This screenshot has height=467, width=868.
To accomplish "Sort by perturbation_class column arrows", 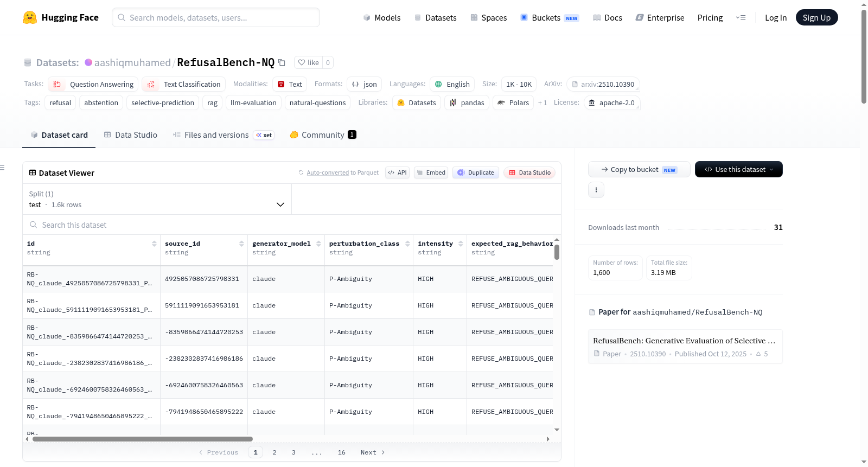I will 407,244.
